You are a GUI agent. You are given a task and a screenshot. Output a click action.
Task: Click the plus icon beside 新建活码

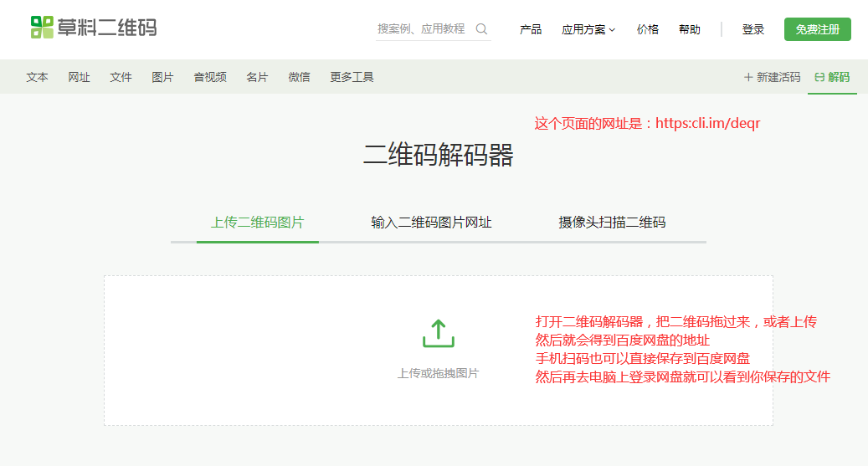(x=748, y=77)
